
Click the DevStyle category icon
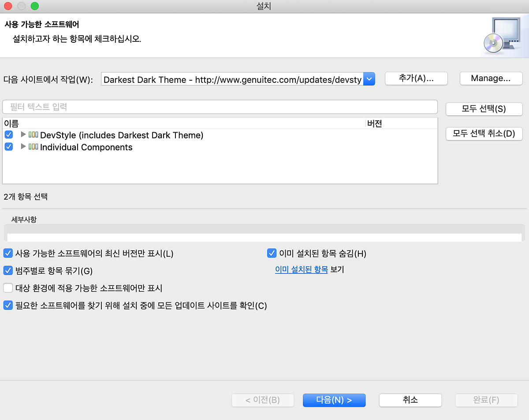tap(34, 135)
